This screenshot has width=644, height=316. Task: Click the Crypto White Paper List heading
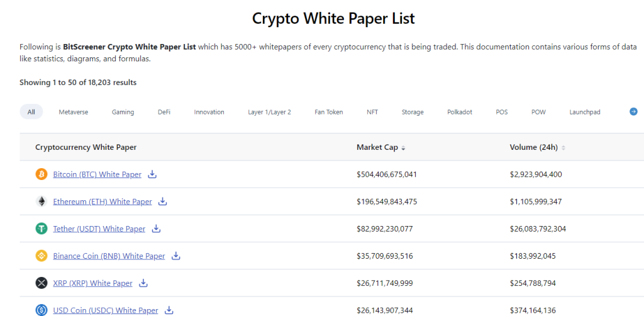click(x=333, y=18)
